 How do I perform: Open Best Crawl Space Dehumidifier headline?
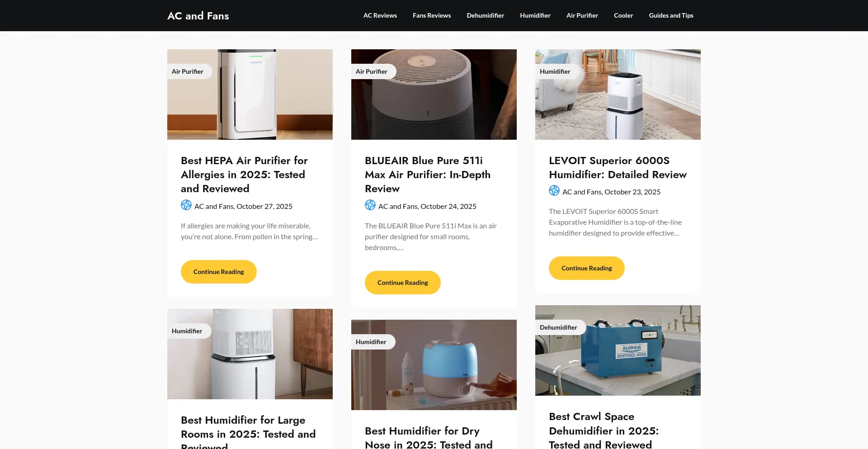[x=604, y=430]
